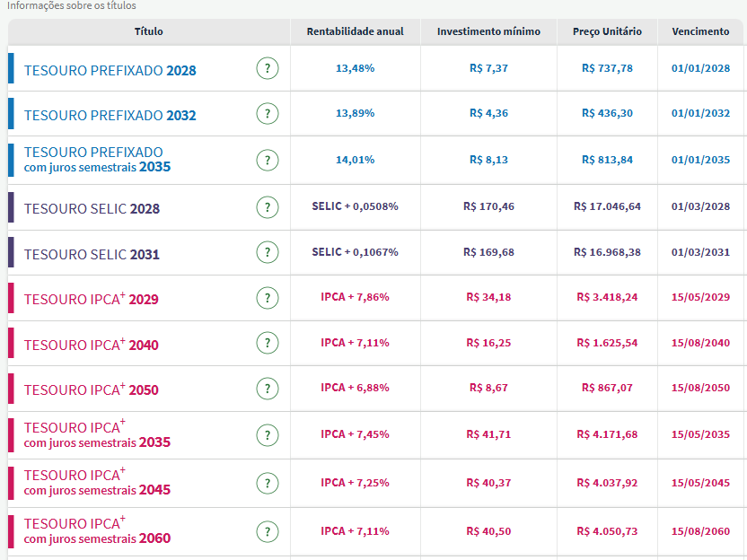Open help icon for Tesouro IPCA+ 2029
Image resolution: width=747 pixels, height=560 pixels.
(268, 298)
